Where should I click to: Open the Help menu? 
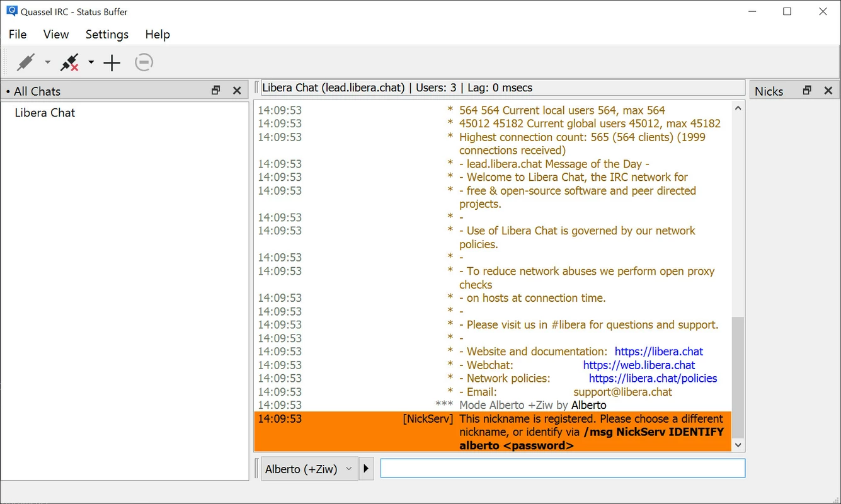(x=157, y=35)
